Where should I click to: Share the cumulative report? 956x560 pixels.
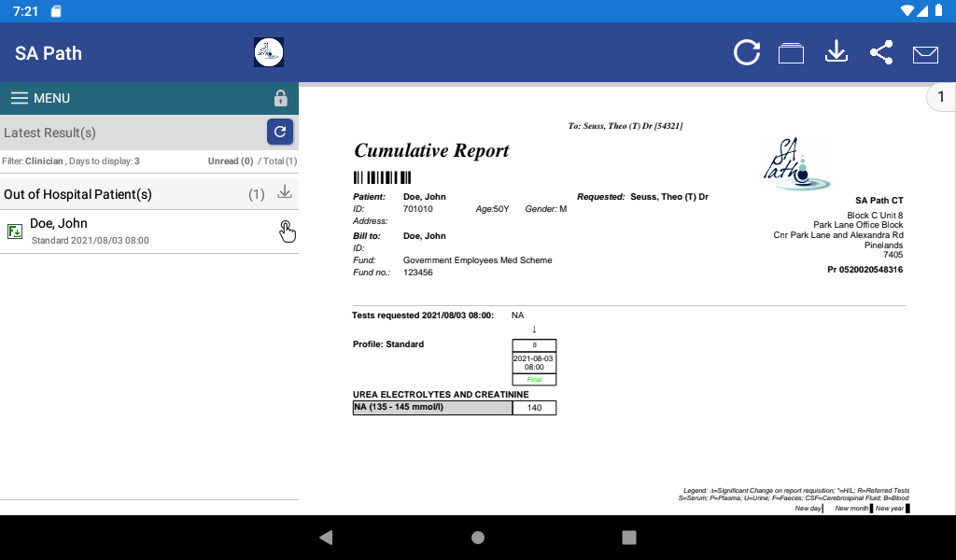click(x=880, y=53)
